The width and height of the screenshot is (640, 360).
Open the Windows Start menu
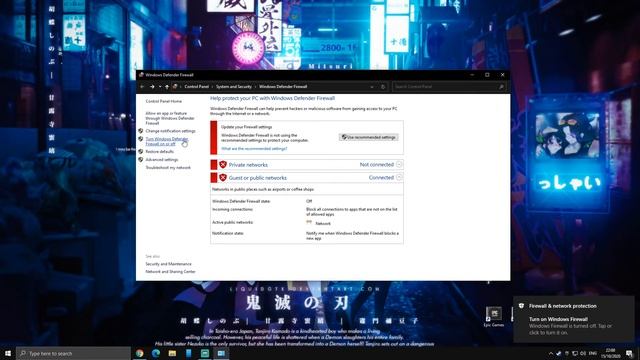click(x=8, y=353)
